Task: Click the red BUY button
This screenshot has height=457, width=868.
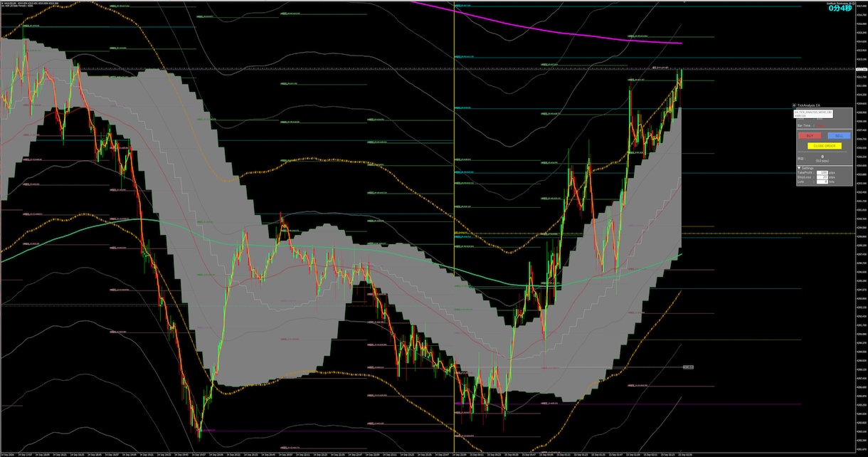Action: [x=810, y=135]
